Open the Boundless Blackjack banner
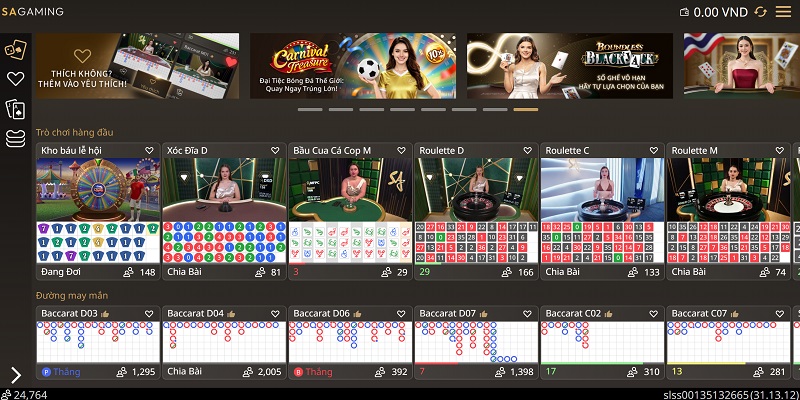This screenshot has width=800, height=400. 570,66
